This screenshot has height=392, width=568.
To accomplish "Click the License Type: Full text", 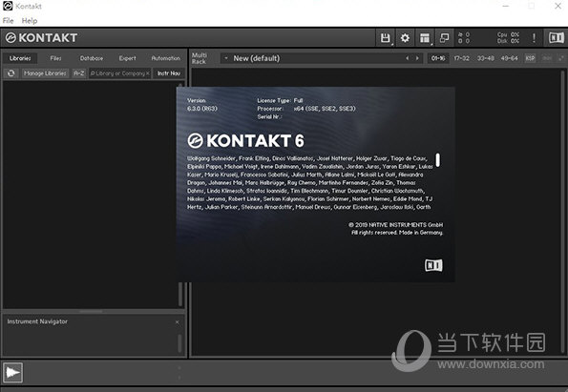I will [x=280, y=100].
